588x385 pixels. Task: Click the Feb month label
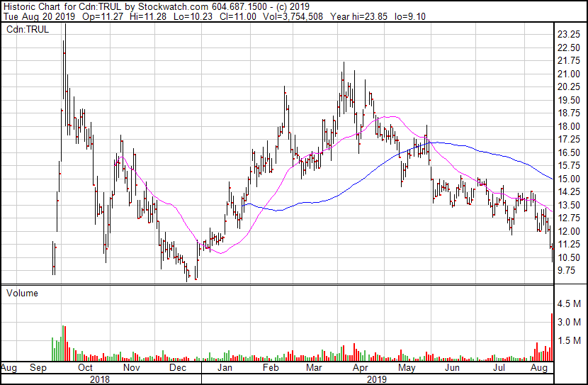coord(271,368)
